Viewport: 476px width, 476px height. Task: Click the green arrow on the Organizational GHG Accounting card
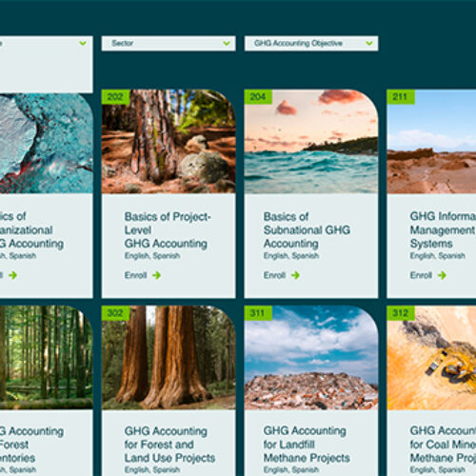point(13,275)
